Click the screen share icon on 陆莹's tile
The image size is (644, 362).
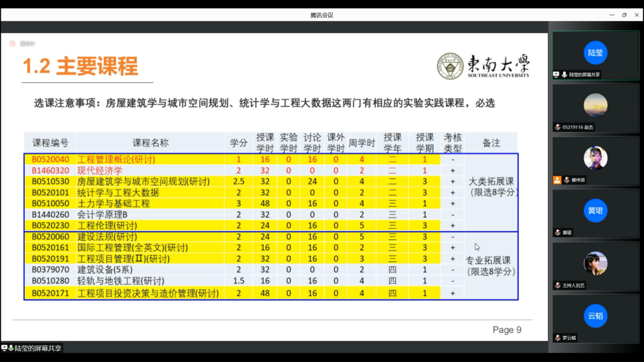(x=556, y=74)
